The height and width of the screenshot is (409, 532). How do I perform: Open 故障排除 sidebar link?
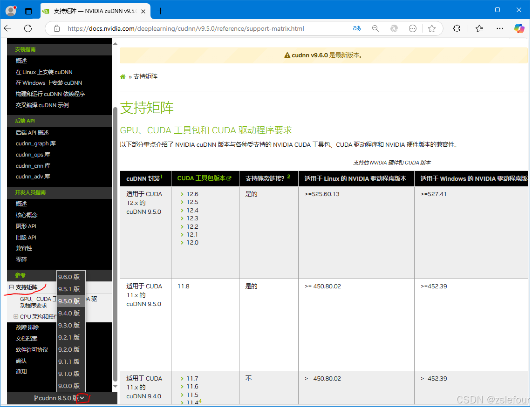click(27, 327)
